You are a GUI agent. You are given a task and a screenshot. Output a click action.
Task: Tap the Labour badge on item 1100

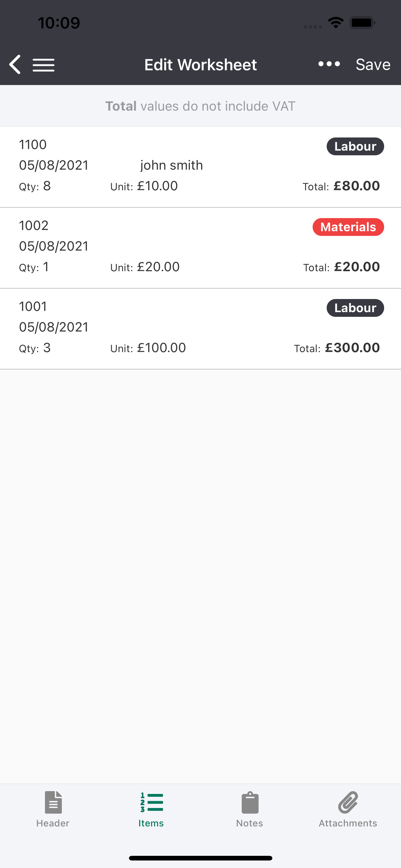pos(355,146)
